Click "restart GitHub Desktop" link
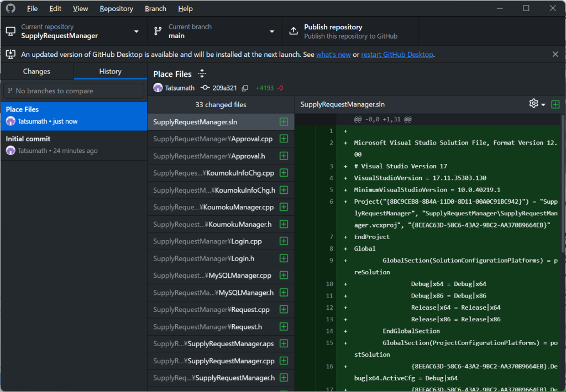Image resolution: width=566 pixels, height=392 pixels. pyautogui.click(x=397, y=54)
